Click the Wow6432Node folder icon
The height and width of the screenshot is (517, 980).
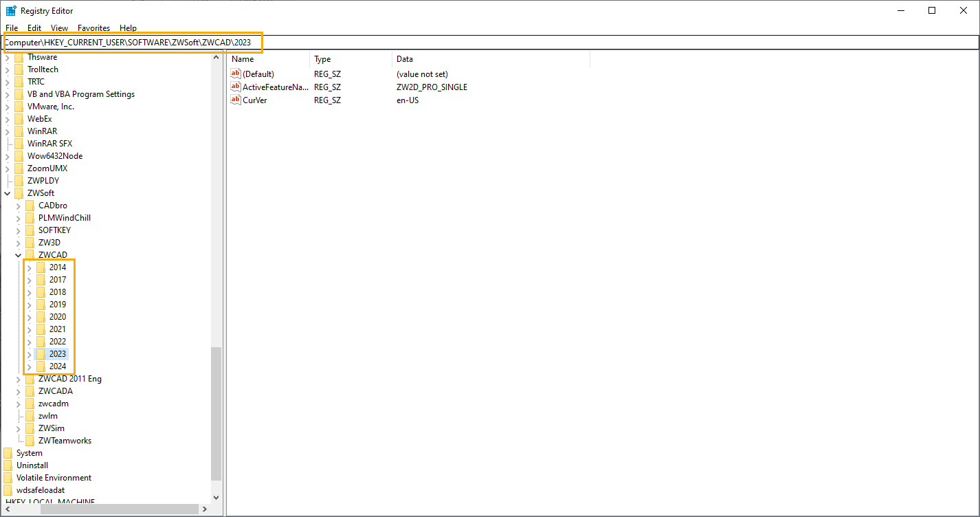(19, 156)
